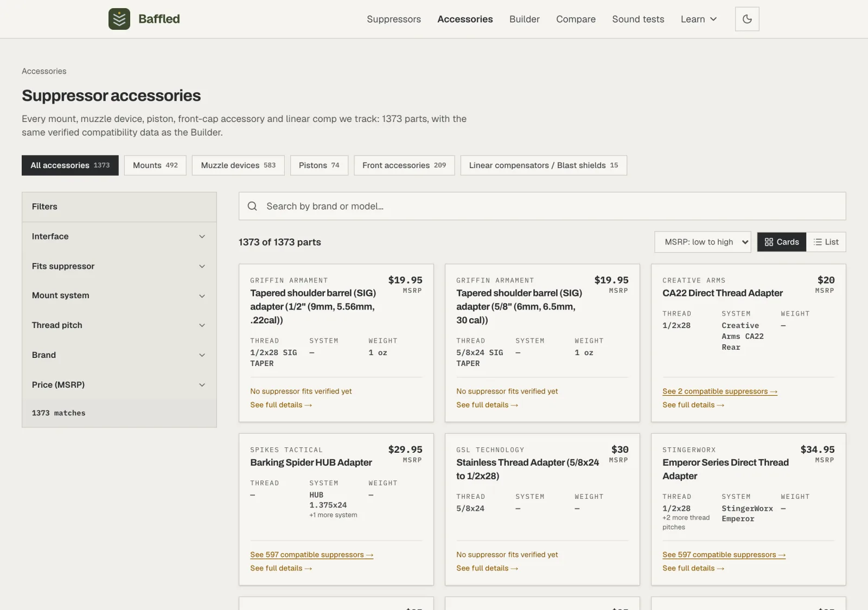The height and width of the screenshot is (610, 868).
Task: See full details for Stainless Thread Adapter
Action: pos(487,568)
